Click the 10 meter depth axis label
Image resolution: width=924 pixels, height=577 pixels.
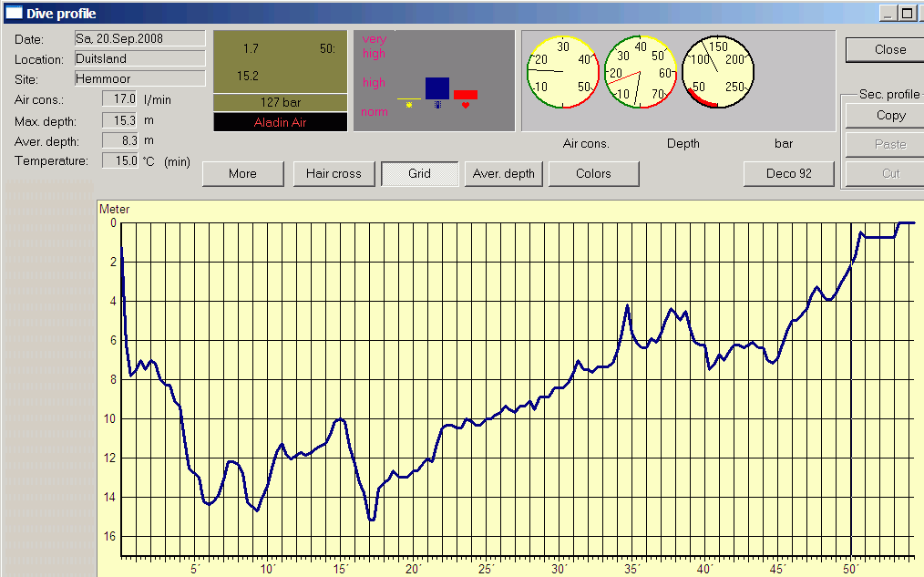pos(110,419)
